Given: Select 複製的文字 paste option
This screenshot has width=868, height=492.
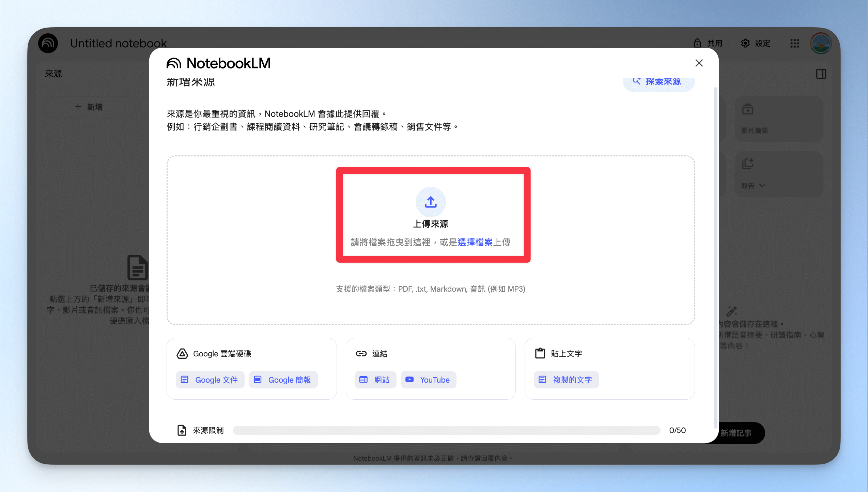Looking at the screenshot, I should pyautogui.click(x=566, y=380).
